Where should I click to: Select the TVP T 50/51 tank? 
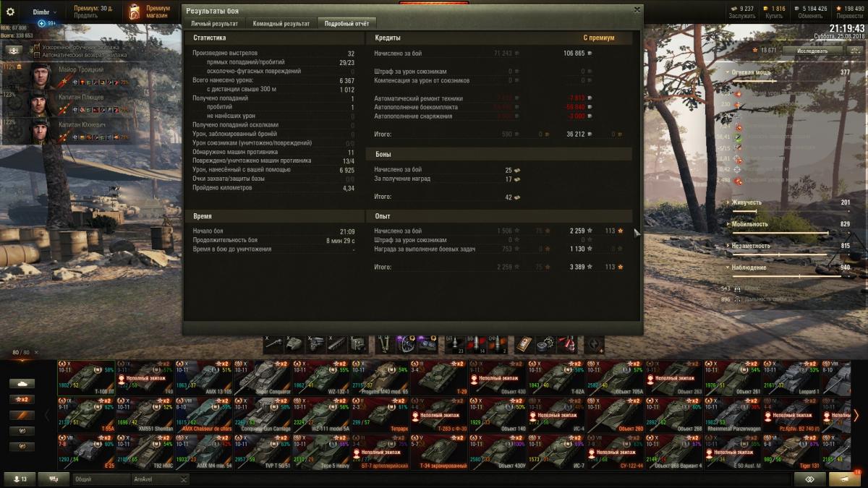263,451
